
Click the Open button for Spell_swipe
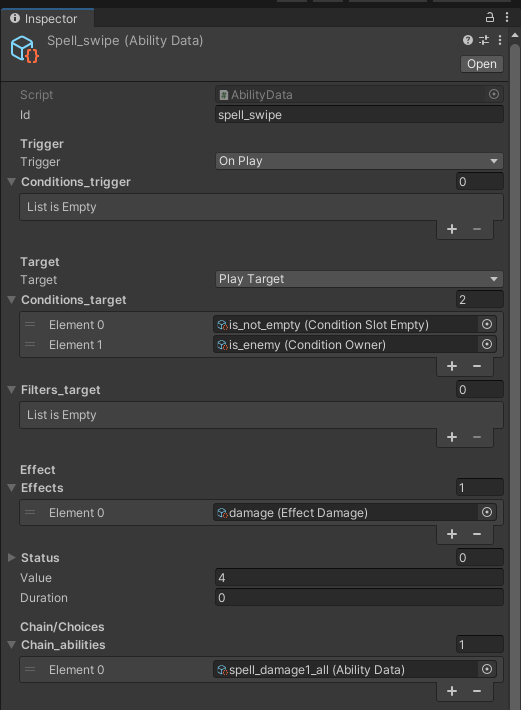[482, 64]
